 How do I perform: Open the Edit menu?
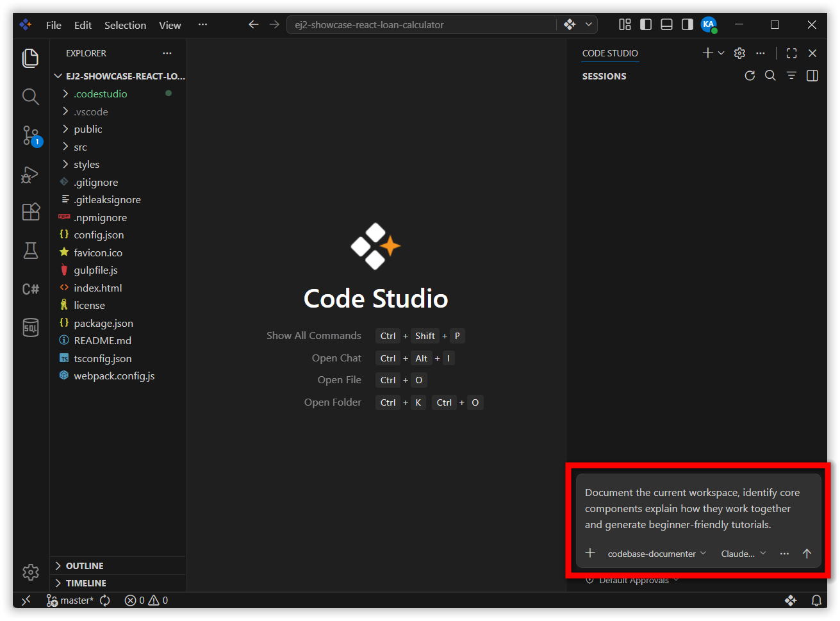pyautogui.click(x=83, y=25)
